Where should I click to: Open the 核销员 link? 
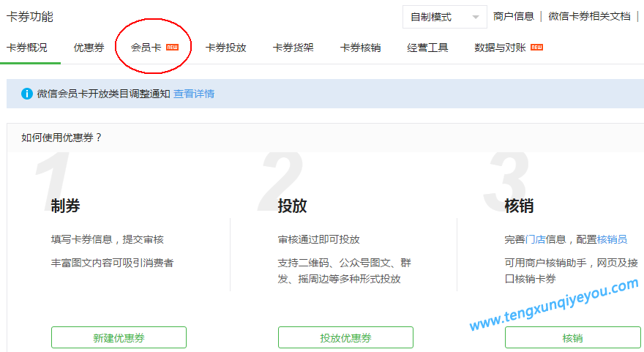(612, 239)
